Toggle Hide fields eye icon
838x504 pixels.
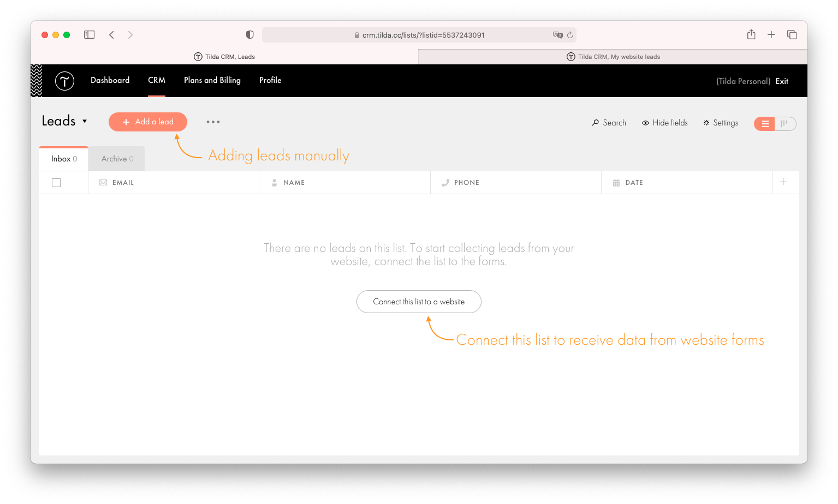pyautogui.click(x=645, y=123)
